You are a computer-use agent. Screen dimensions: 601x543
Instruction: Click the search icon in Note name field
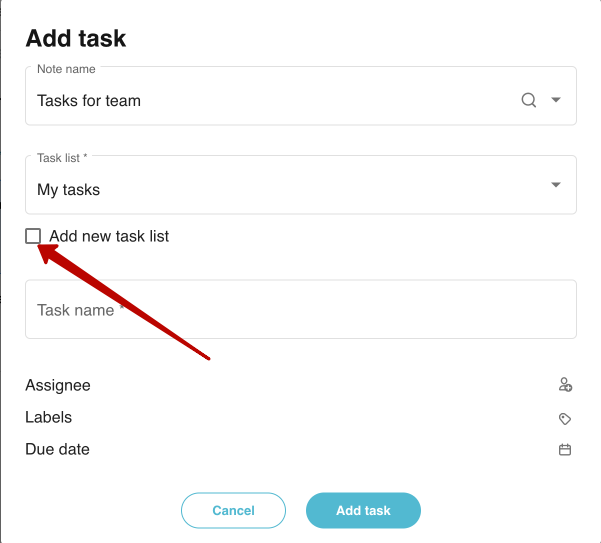tap(529, 100)
